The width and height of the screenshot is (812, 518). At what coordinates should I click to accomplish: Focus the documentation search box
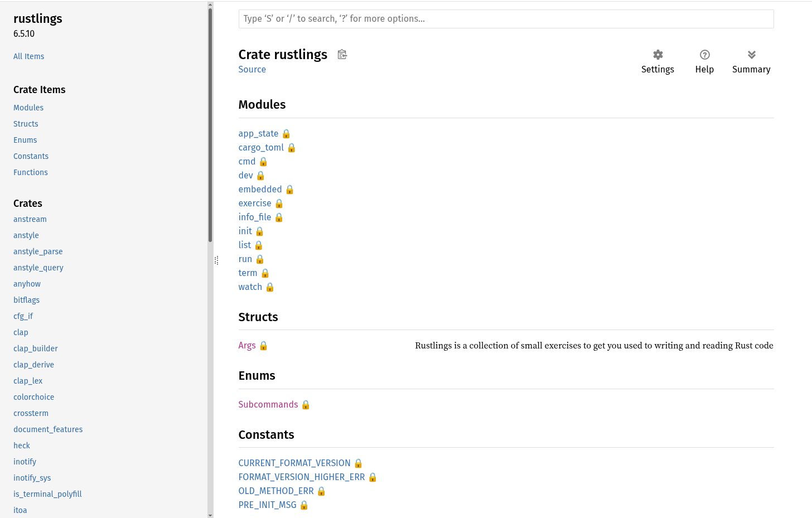pos(506,19)
